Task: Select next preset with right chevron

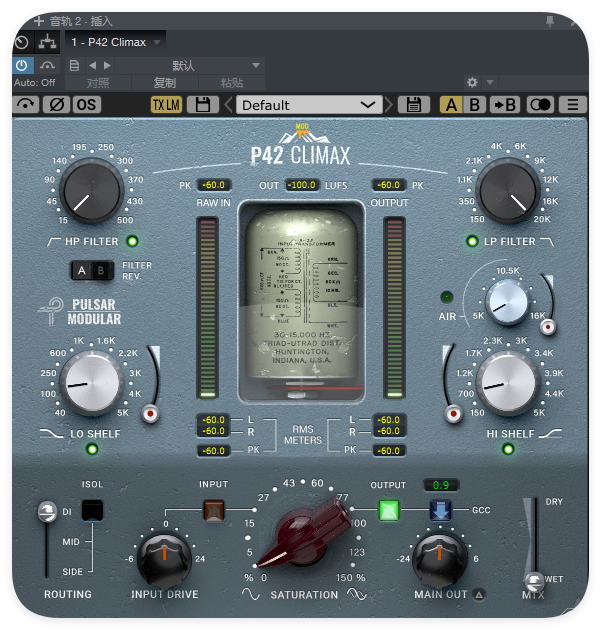Action: (388, 105)
